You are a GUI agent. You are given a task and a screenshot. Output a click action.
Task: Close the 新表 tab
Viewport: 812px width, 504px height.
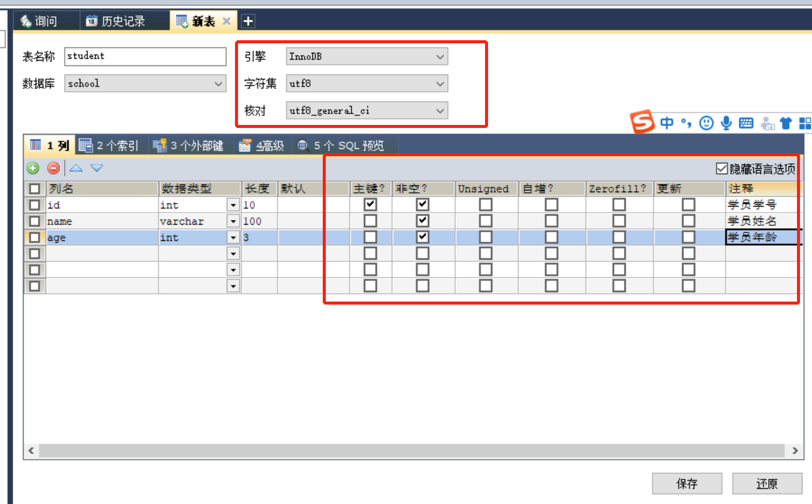(x=227, y=21)
